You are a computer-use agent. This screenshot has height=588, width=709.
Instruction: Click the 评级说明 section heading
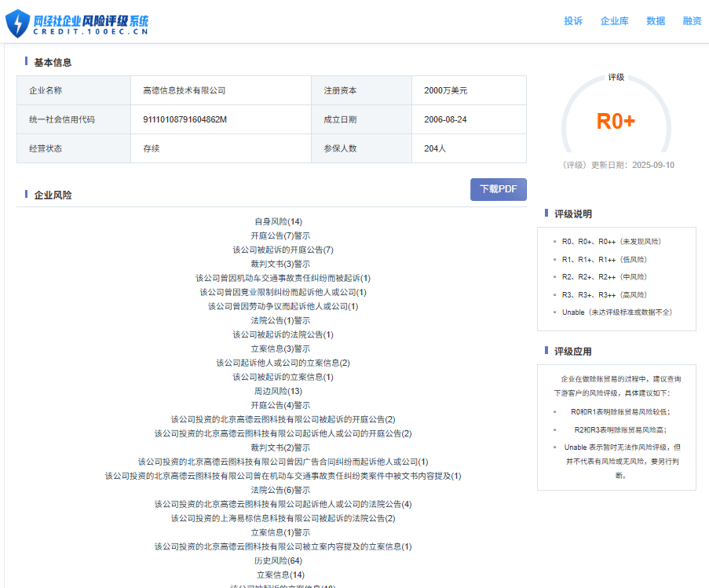coord(573,214)
